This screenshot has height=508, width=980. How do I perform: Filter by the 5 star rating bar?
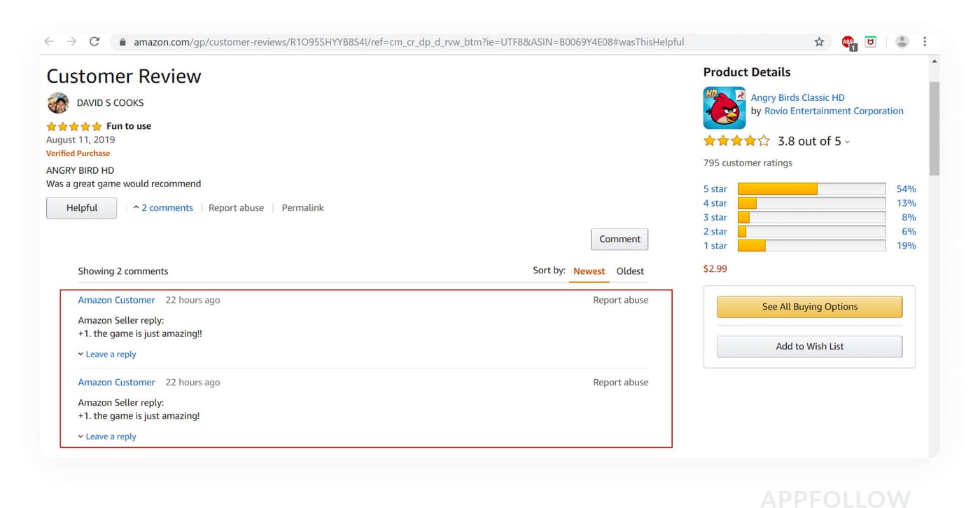811,189
